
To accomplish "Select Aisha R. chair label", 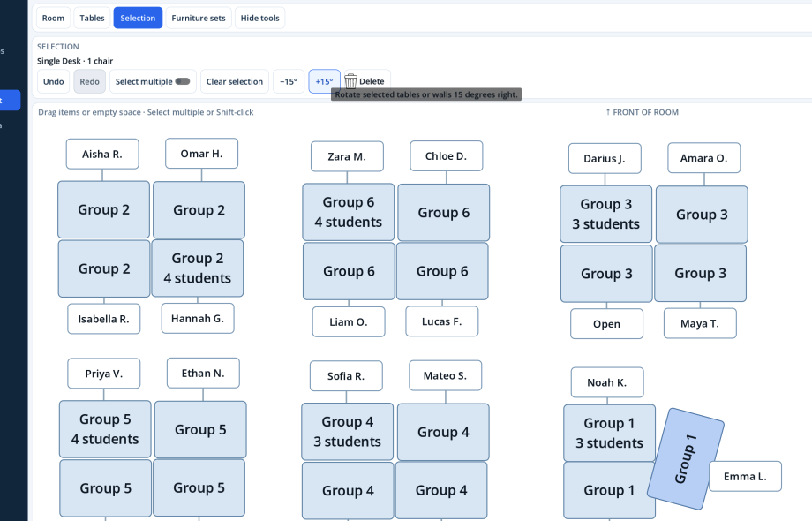I will coord(102,154).
